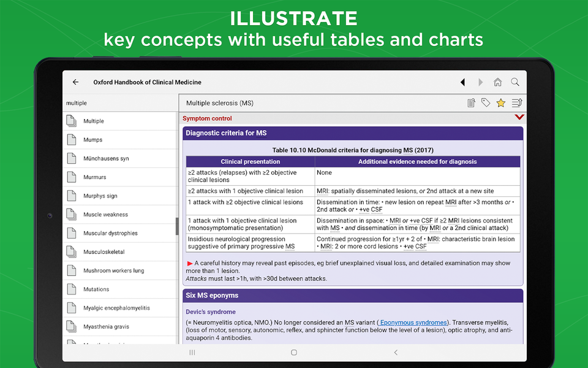Viewport: 588px width, 368px height.
Task: Toggle the favorite star for Multiple sclerosis
Action: pyautogui.click(x=500, y=102)
